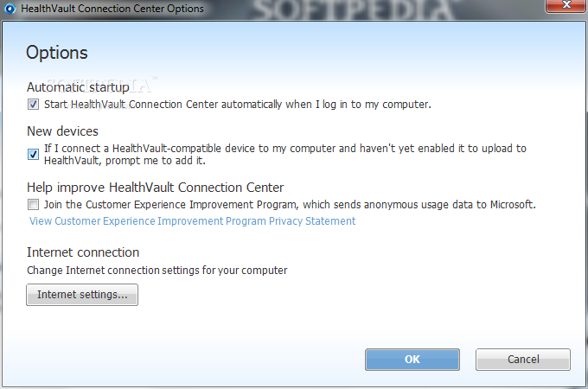
Task: Click the HealthVault icon in the title bar
Action: [x=9, y=9]
